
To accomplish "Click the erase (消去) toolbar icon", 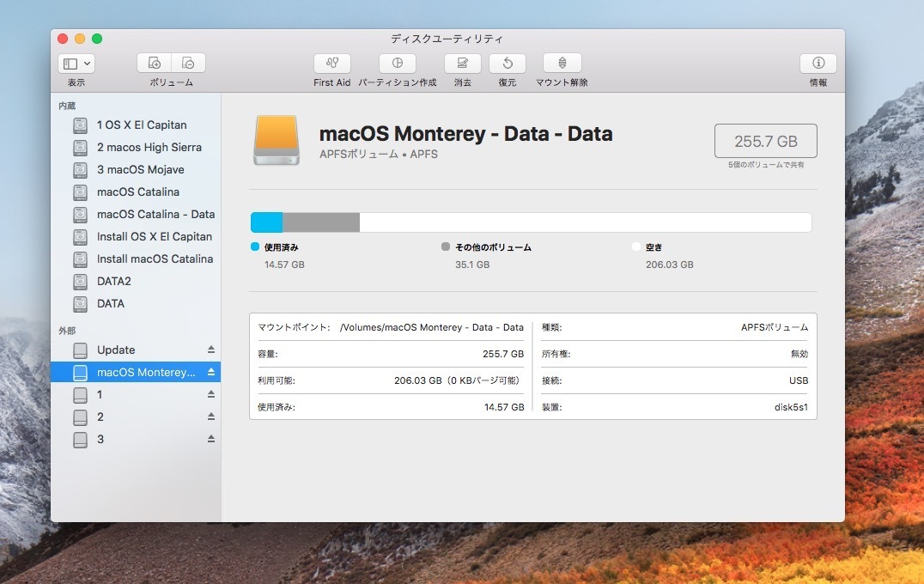I will click(x=462, y=64).
